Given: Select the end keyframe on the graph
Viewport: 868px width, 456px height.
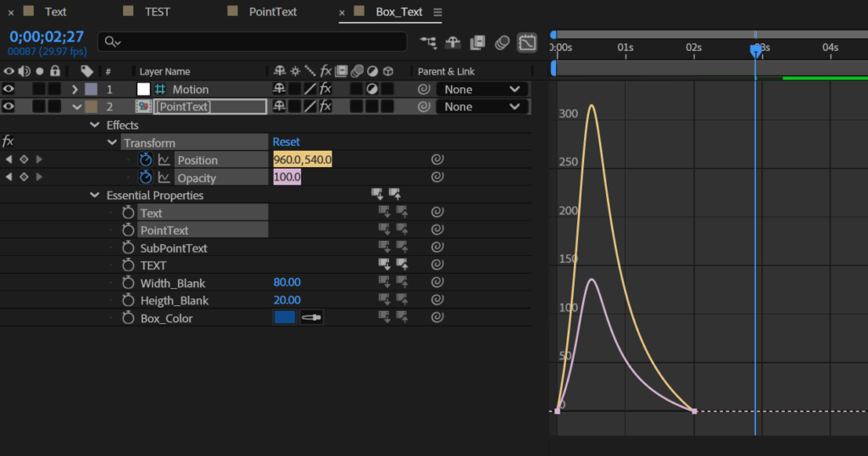Looking at the screenshot, I should [x=694, y=411].
